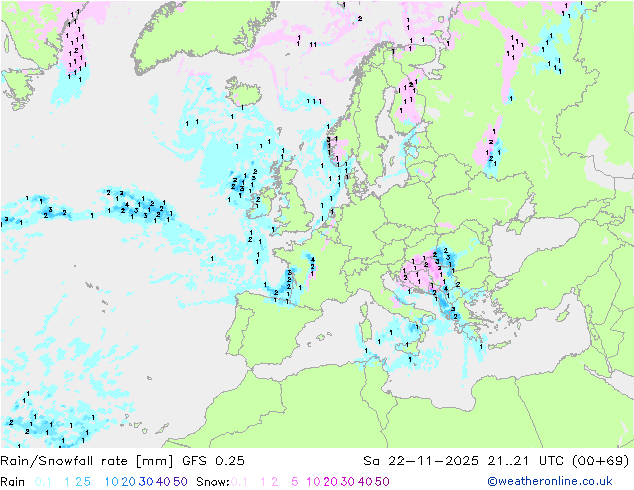This screenshot has width=634, height=490.
Task: Select the Snow legend value 50
Action: click(x=383, y=482)
